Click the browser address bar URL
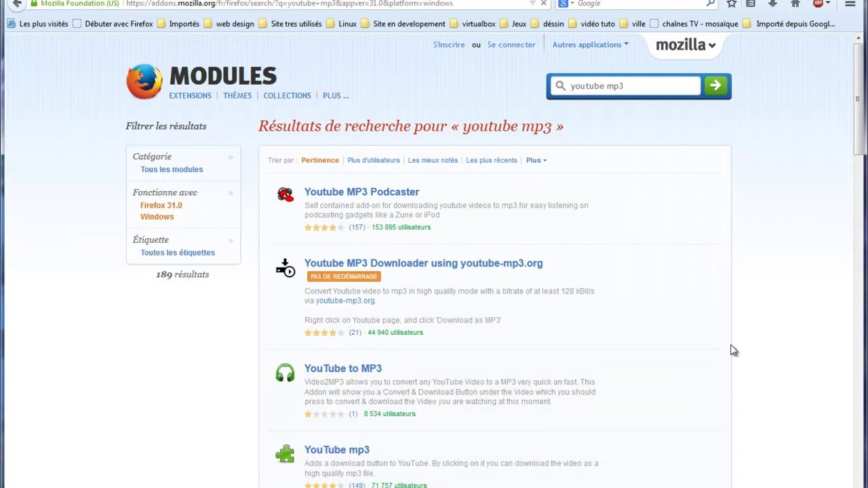The image size is (868, 488). click(290, 3)
